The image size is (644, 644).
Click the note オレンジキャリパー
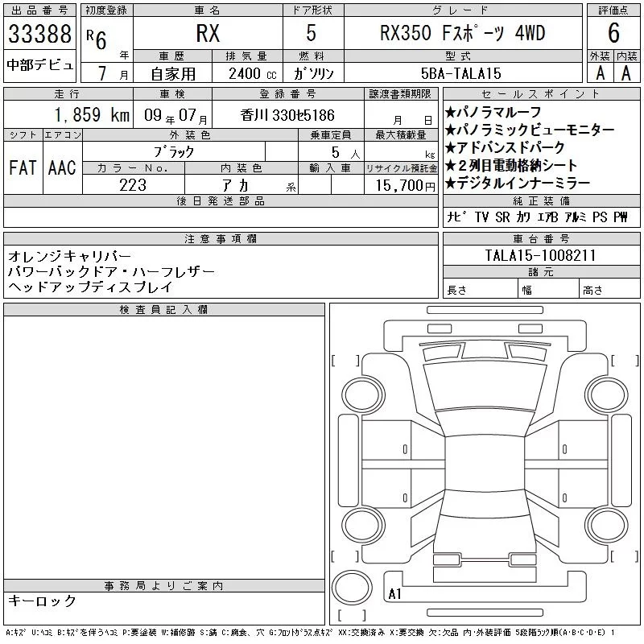[x=69, y=256]
